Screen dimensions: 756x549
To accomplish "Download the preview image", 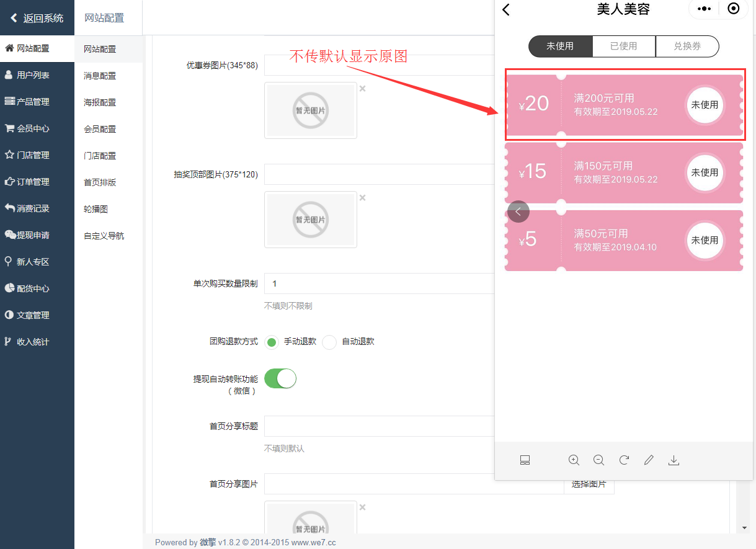I will tap(674, 460).
